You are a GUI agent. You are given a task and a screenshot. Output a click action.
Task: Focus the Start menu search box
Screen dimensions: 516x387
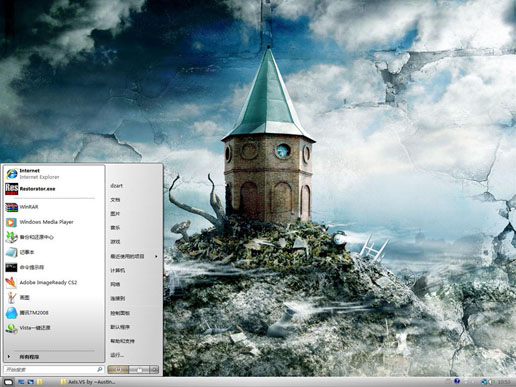(53, 369)
